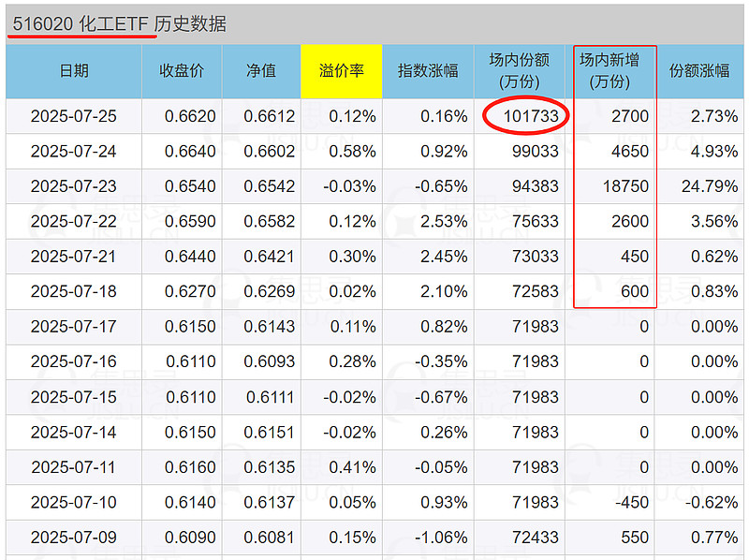Click the closing price 0.6640
The width and height of the screenshot is (749, 560).
[x=190, y=152]
